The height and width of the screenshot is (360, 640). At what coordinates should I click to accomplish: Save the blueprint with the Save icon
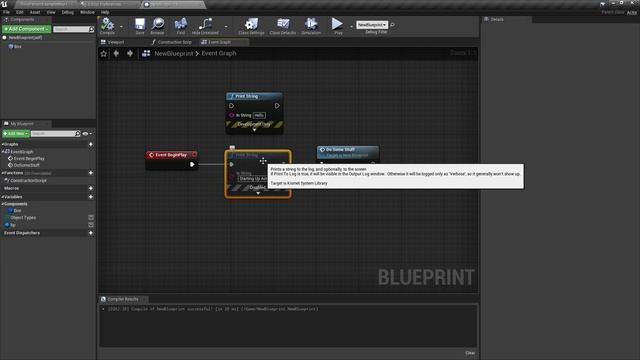140,26
